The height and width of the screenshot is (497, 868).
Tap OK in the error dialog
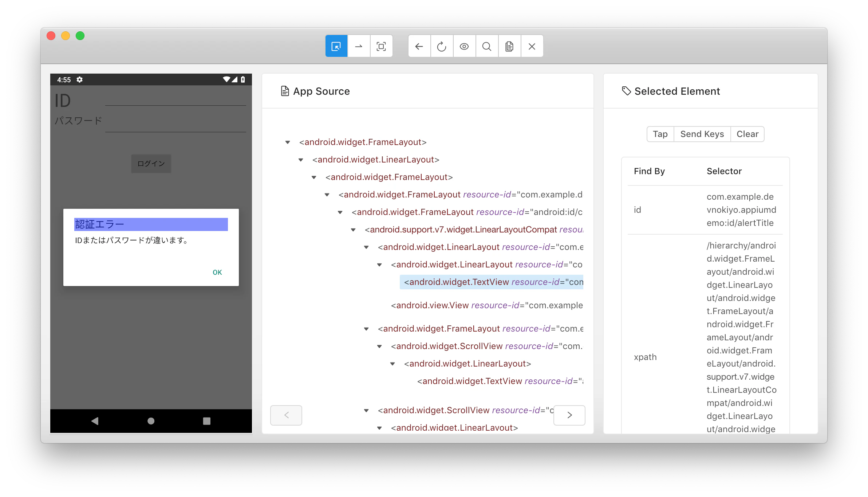tap(217, 272)
